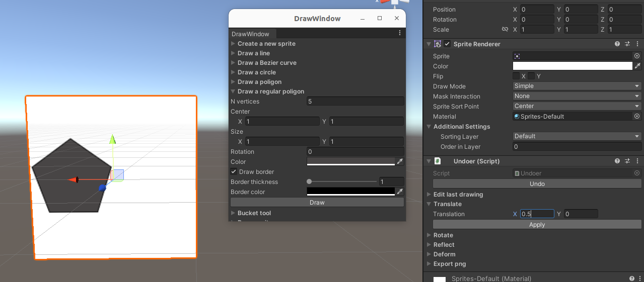Click the Center X input field
The height and width of the screenshot is (282, 644).
(282, 122)
